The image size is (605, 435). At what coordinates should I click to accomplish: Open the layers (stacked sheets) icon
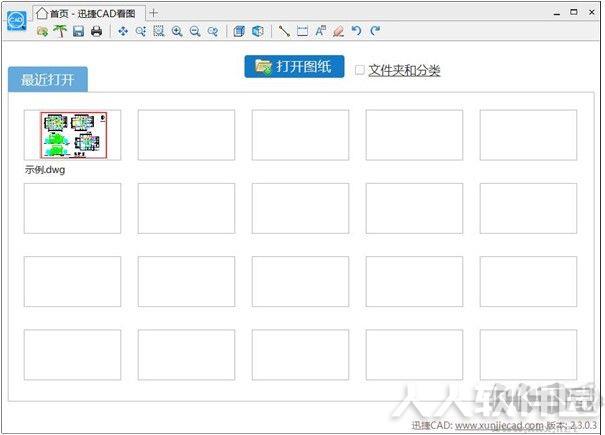click(239, 31)
